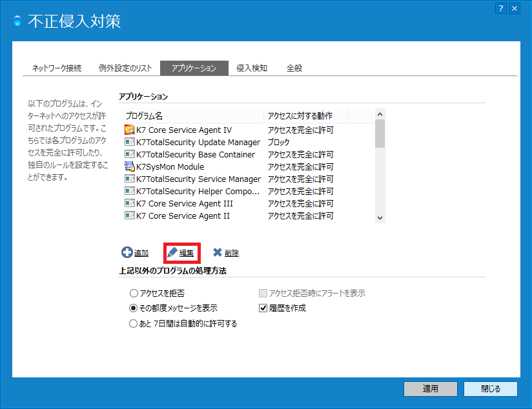The image size is (532, 409).
Task: Click アクセスを完全に許可 for Base Container
Action: [301, 154]
